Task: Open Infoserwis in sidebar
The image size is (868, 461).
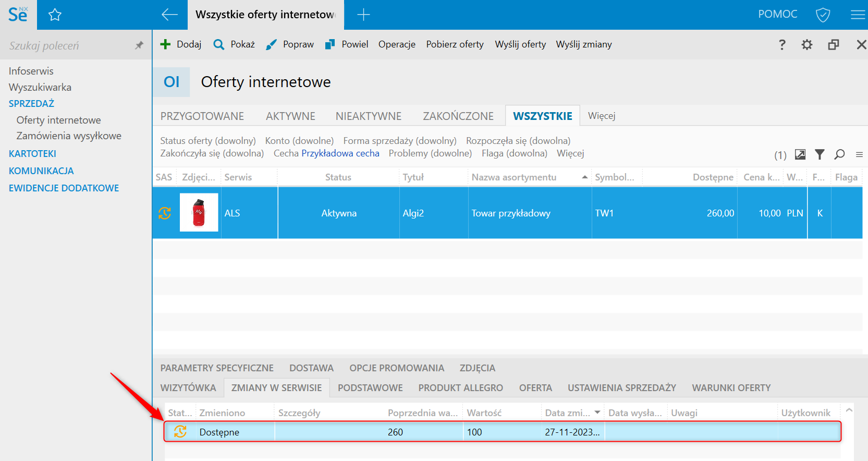Action: (x=31, y=71)
